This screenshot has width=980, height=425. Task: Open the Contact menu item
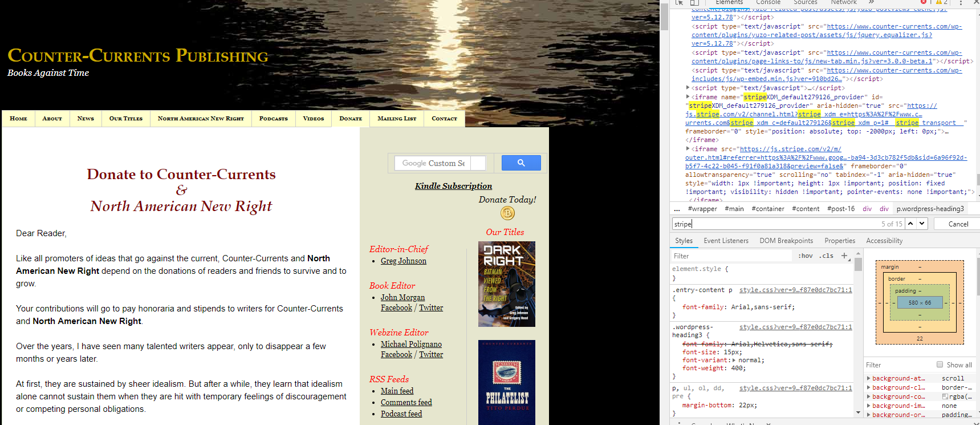pyautogui.click(x=444, y=119)
